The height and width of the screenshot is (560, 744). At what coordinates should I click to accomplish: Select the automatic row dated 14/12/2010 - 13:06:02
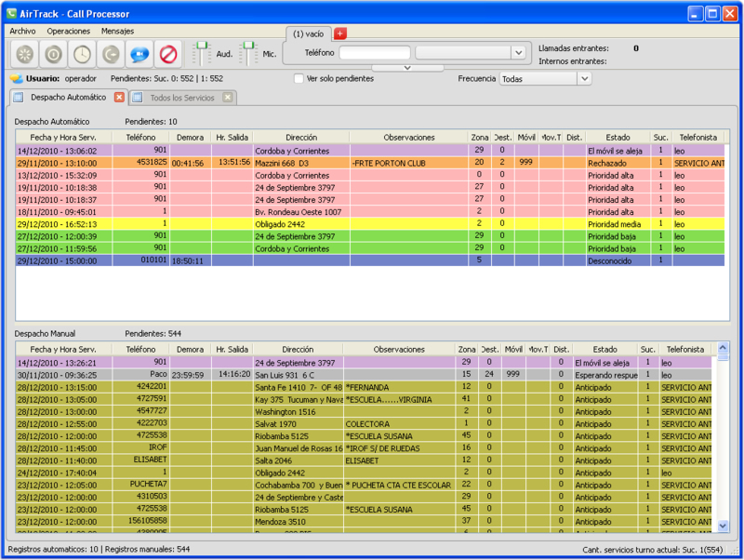click(x=370, y=151)
